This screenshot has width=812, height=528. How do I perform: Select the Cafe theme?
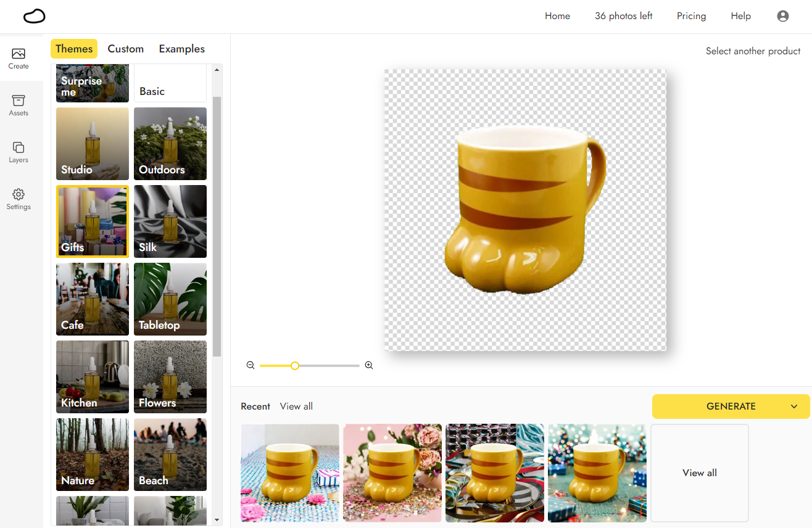pyautogui.click(x=93, y=299)
